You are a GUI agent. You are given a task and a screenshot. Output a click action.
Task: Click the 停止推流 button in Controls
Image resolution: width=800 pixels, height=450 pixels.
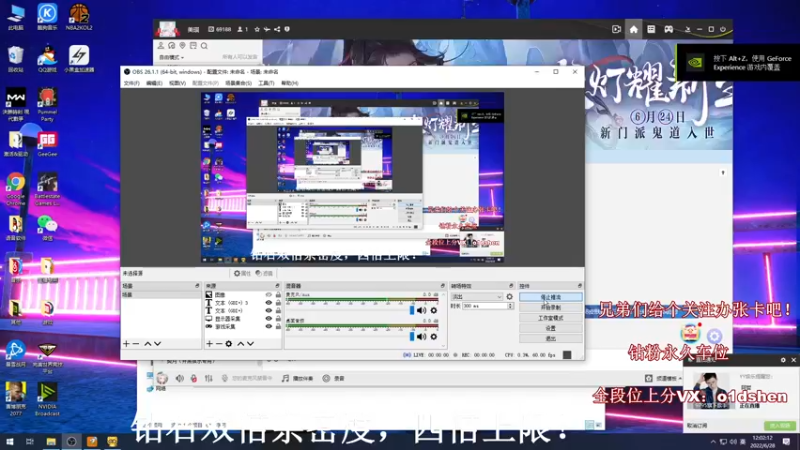tap(551, 297)
